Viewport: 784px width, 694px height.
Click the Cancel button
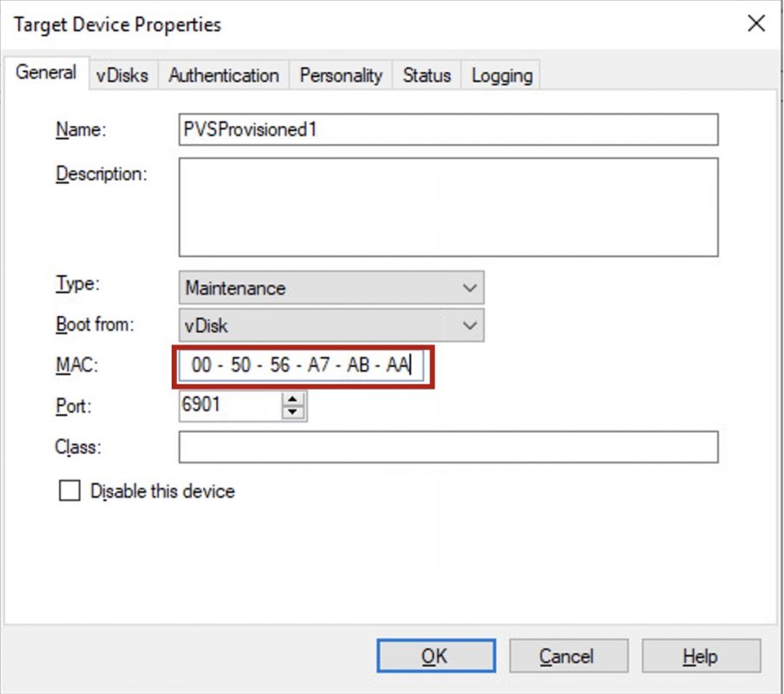pos(568,657)
